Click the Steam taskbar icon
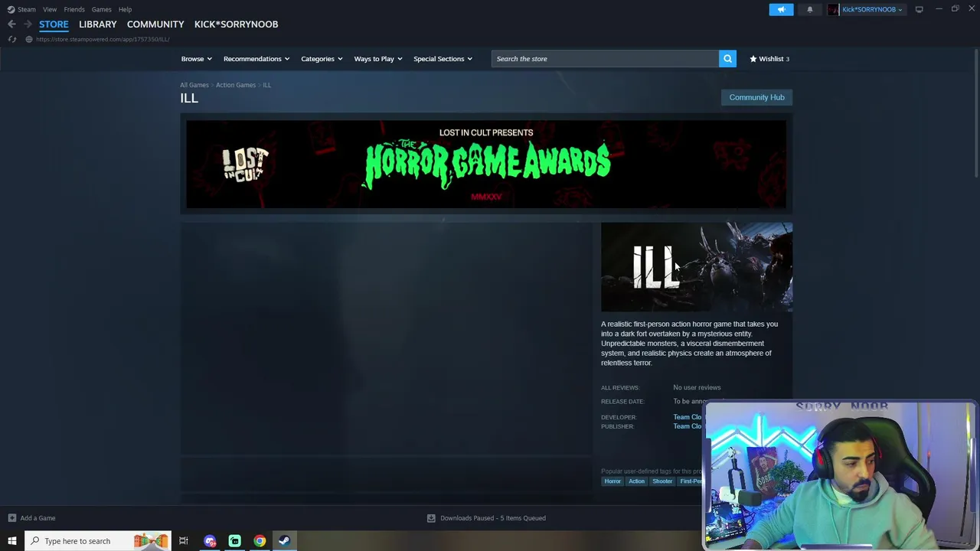Screen dimensions: 980x551 [x=284, y=541]
